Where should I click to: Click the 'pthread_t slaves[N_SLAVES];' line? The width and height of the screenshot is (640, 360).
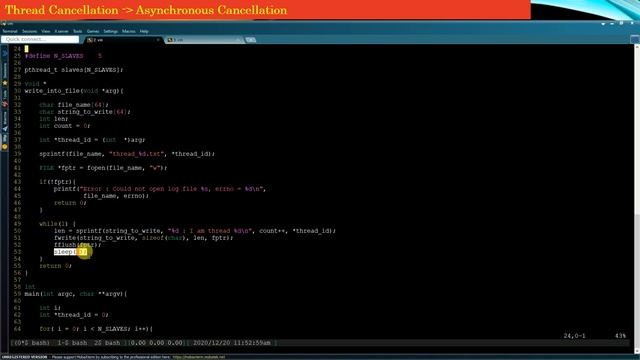[x=73, y=70]
